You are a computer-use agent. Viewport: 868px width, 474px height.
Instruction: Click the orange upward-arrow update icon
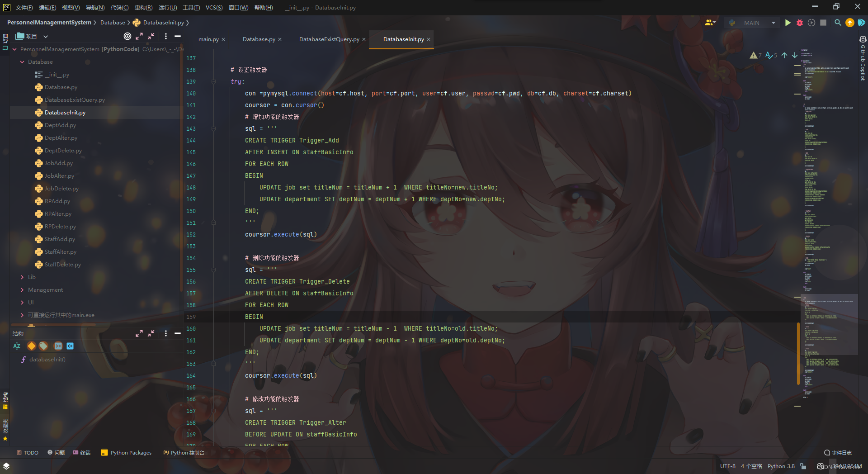click(x=850, y=23)
